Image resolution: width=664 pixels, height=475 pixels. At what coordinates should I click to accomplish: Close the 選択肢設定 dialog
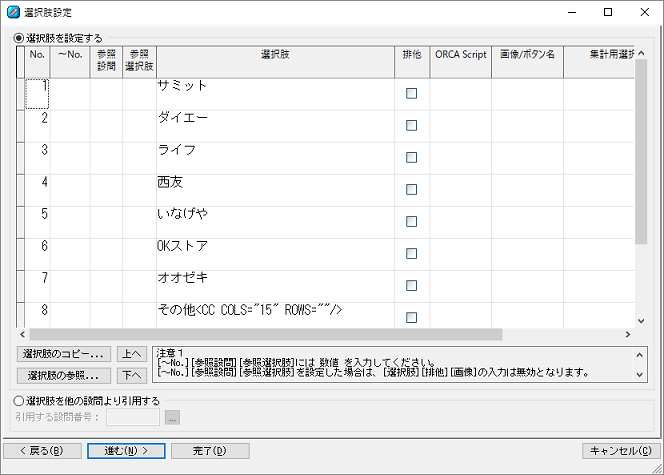click(x=645, y=12)
